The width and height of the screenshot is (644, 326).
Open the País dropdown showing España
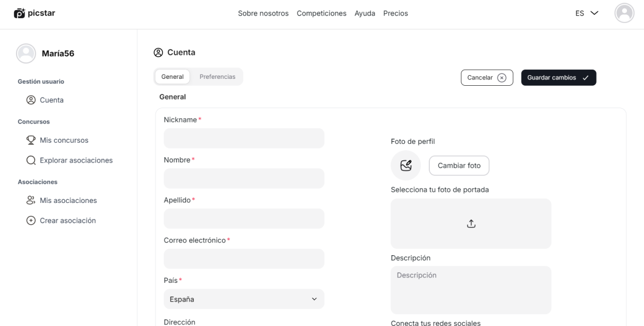[x=243, y=299]
